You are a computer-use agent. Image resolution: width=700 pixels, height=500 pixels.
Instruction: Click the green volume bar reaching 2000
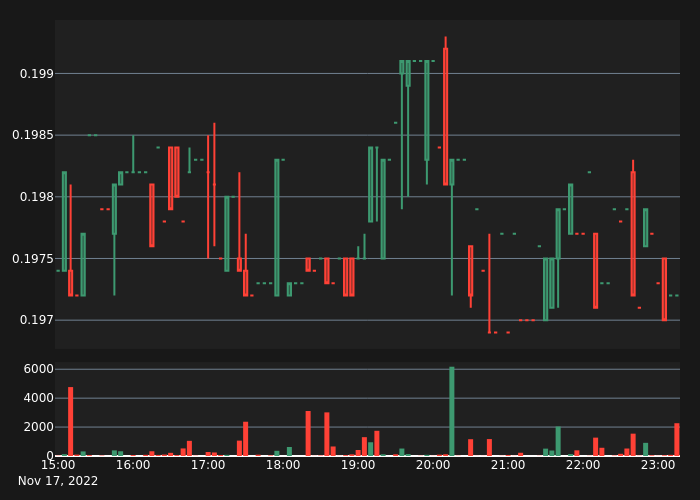pos(558,441)
